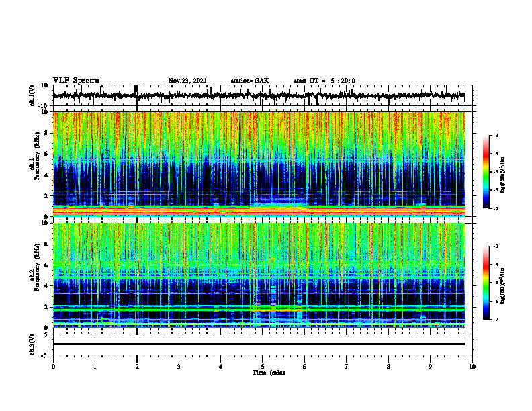Click the ch.1 "Frequency (kHz)" axis label
This screenshot has height=411, width=532.
click(x=37, y=156)
